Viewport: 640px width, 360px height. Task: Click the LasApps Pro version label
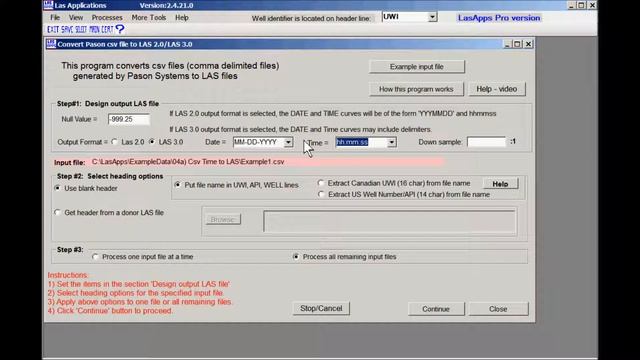click(x=499, y=18)
